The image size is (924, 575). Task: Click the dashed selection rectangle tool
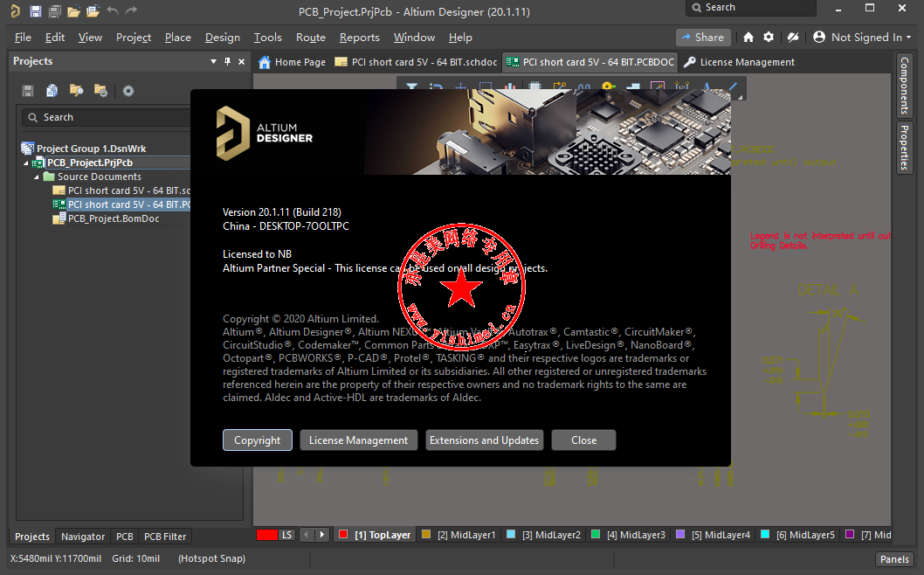pyautogui.click(x=485, y=87)
